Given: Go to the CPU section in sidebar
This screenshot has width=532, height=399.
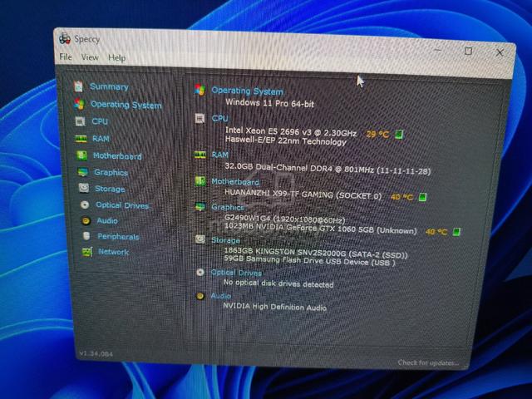Looking at the screenshot, I should click(100, 121).
